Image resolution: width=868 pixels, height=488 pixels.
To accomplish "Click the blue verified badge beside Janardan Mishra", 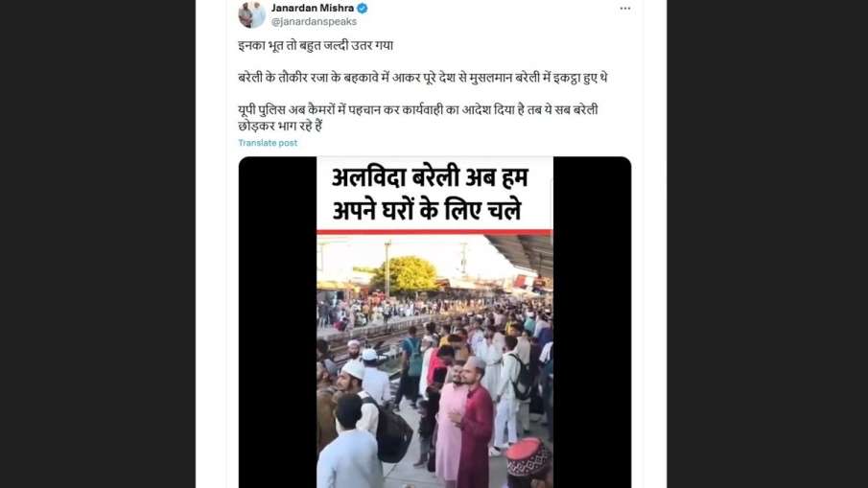I will [363, 9].
